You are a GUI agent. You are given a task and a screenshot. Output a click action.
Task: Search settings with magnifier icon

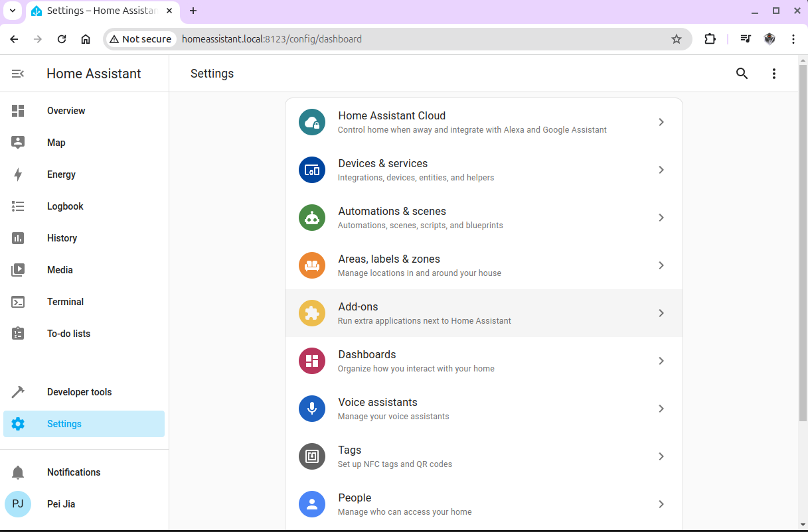[x=742, y=74]
